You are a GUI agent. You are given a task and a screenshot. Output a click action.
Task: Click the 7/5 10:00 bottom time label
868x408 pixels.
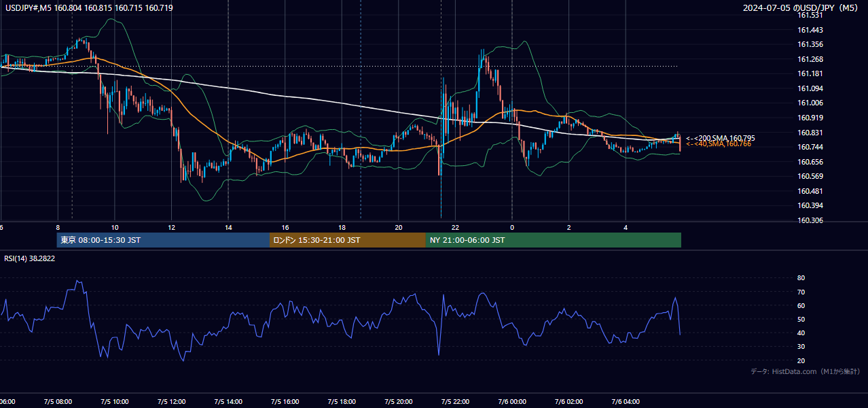pos(115,402)
